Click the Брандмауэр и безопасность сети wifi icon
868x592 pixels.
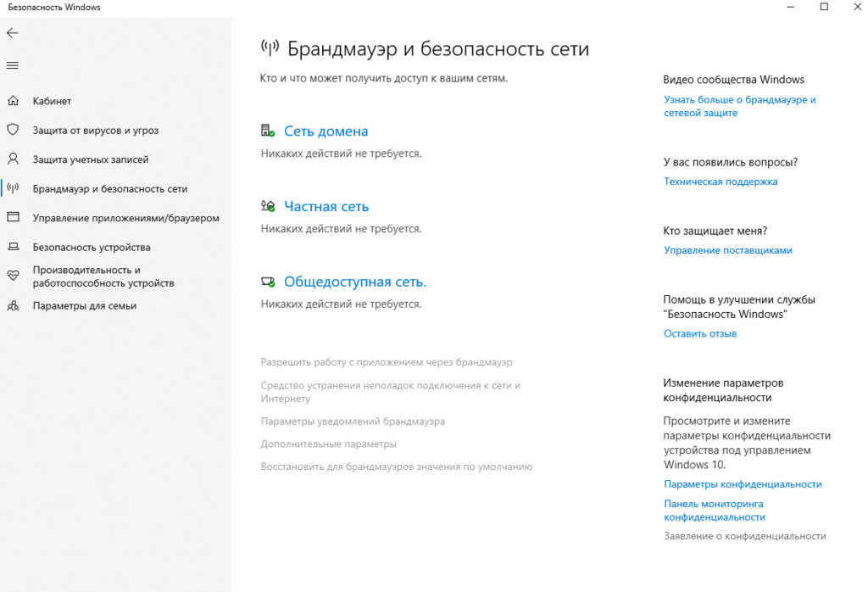pos(14,187)
